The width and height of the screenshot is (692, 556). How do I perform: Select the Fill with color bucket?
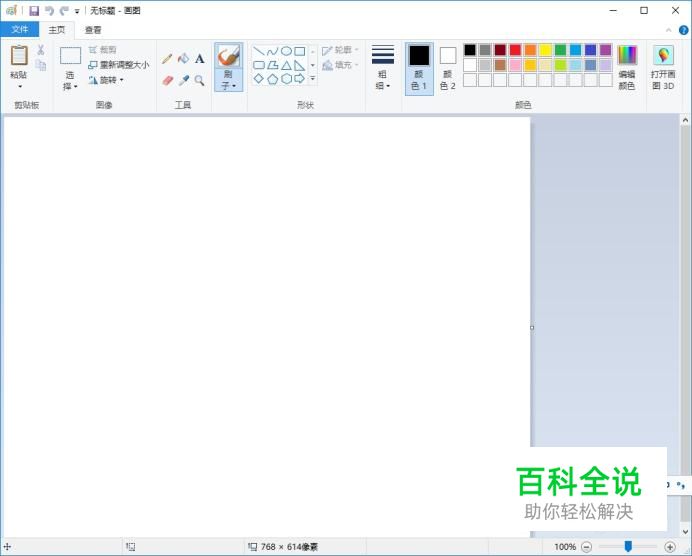[x=183, y=58]
